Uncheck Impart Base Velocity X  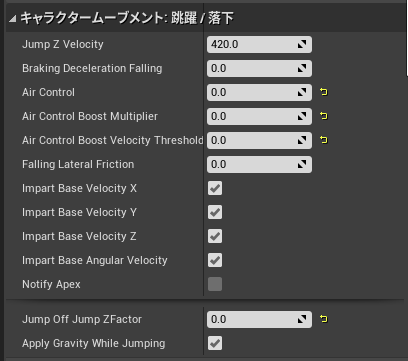coord(215,188)
